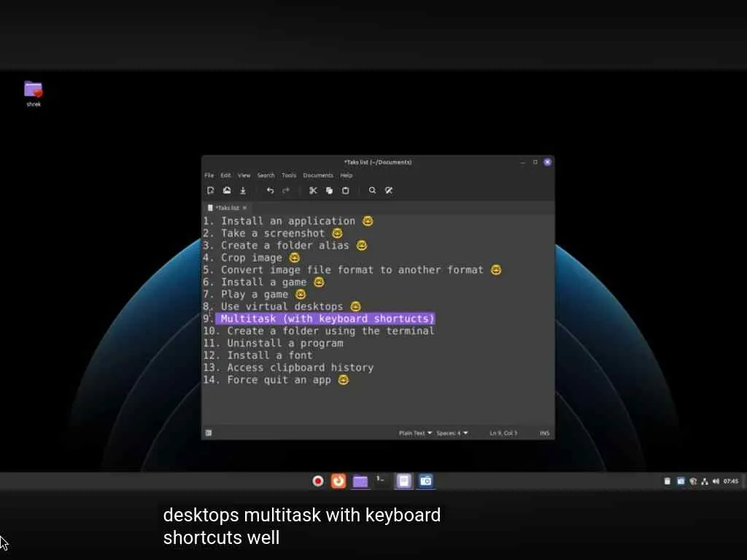Open the View menu
Image resolution: width=747 pixels, height=560 pixels.
pos(244,175)
